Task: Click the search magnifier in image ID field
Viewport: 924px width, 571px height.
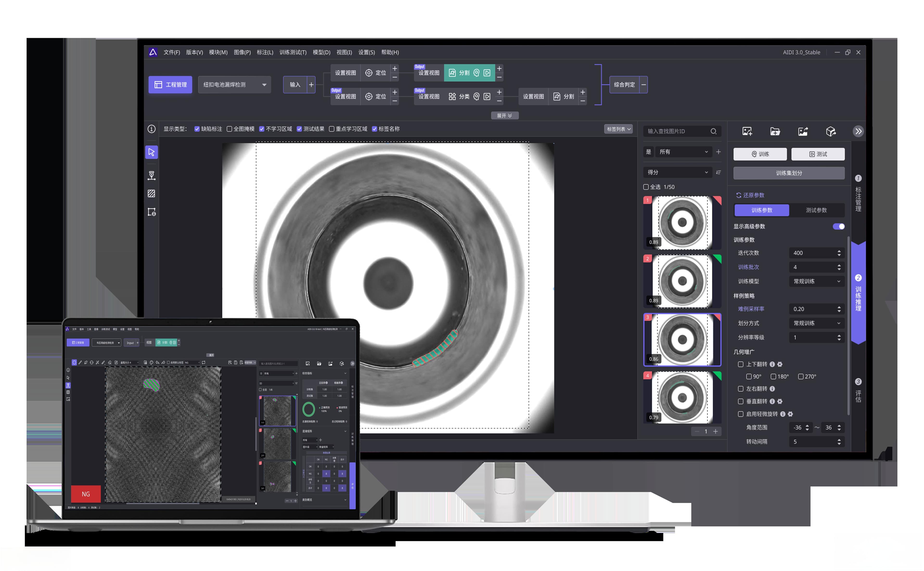Action: click(x=713, y=131)
